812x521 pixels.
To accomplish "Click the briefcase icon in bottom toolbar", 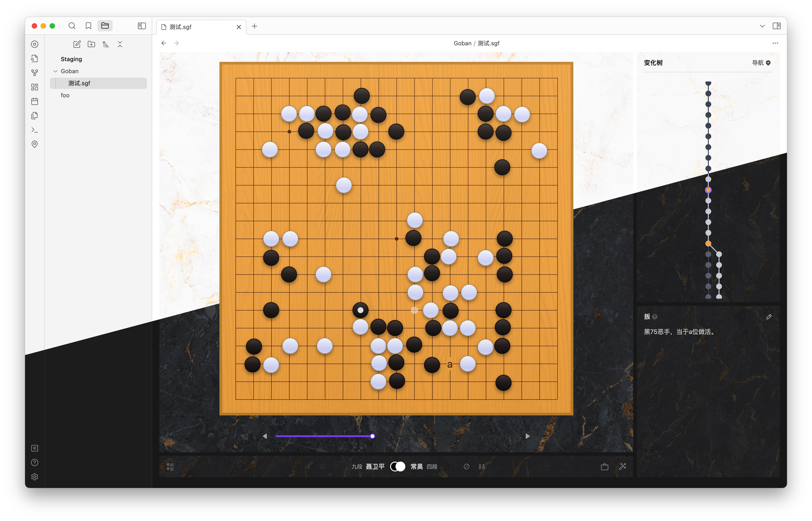I will click(604, 467).
